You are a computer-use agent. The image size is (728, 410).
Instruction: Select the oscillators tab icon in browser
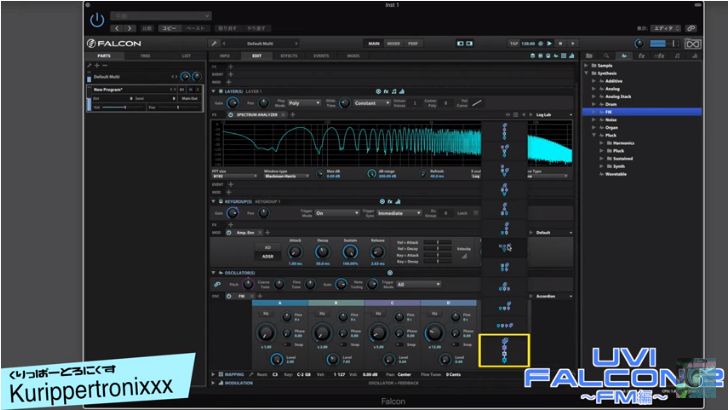(x=624, y=56)
